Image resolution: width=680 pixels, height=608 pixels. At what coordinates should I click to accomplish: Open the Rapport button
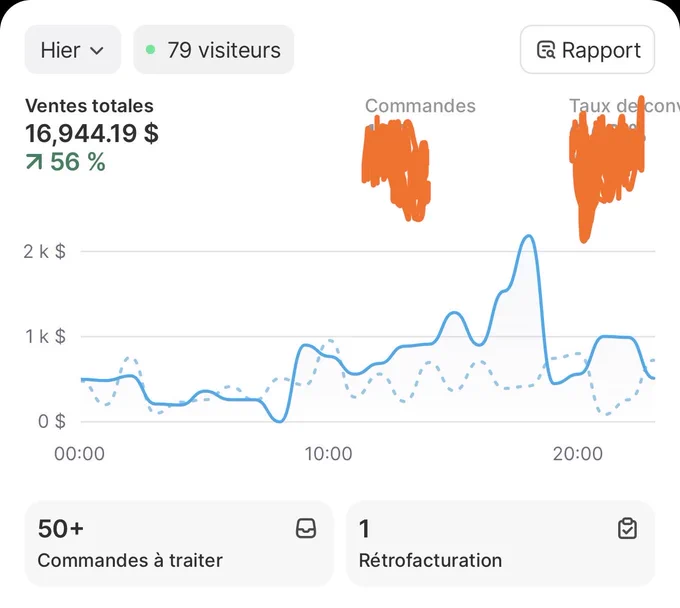(587, 49)
